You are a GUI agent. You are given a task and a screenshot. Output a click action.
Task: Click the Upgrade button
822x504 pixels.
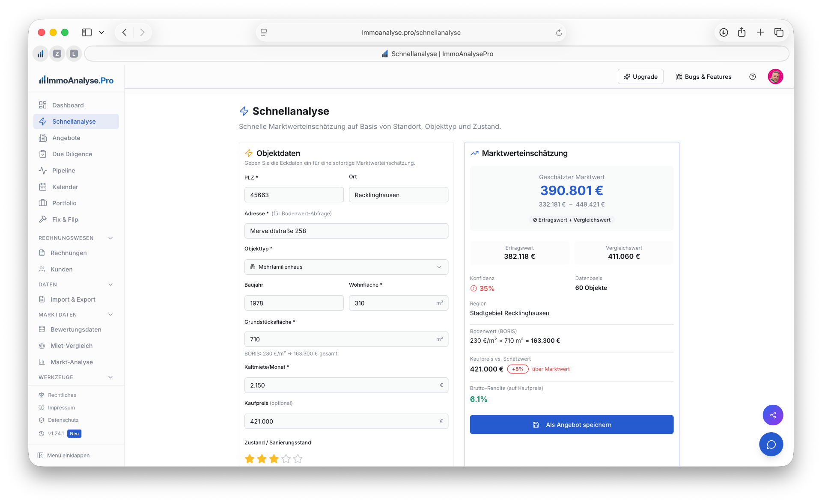click(x=640, y=77)
